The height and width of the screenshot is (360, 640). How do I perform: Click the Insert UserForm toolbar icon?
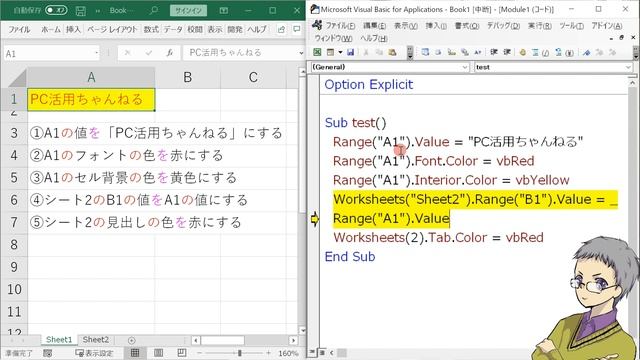(330, 52)
